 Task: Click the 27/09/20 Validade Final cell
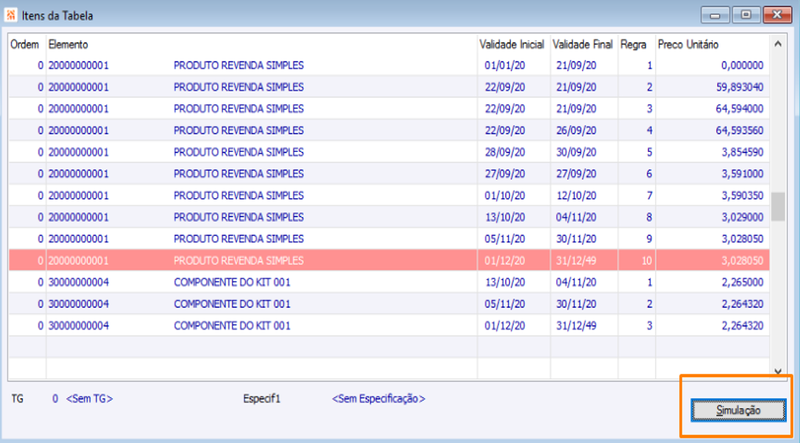[576, 174]
